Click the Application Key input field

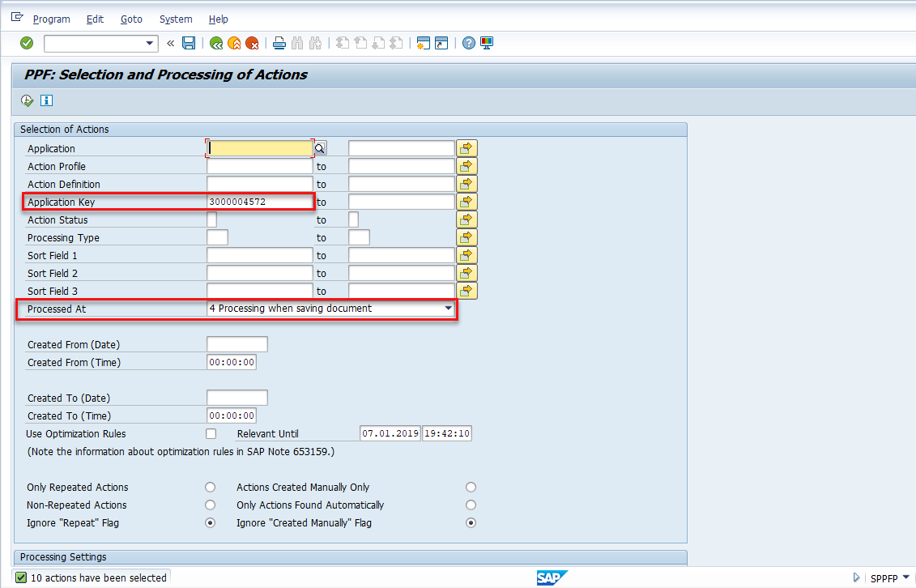pos(259,202)
